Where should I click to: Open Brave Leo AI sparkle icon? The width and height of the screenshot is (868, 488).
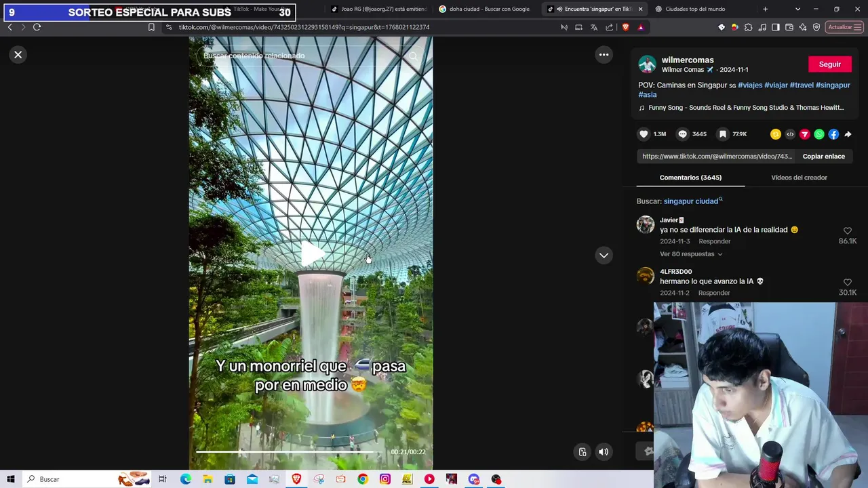[803, 27]
